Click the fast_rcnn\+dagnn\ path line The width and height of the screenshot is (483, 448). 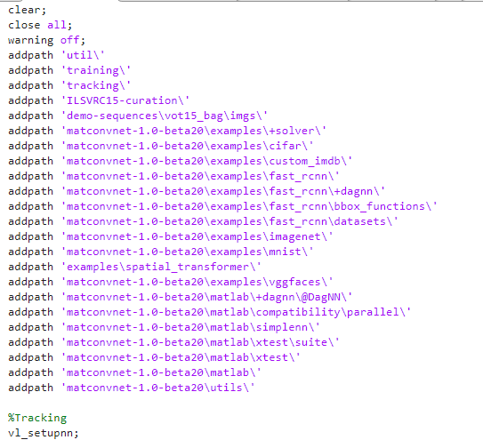pos(197,191)
